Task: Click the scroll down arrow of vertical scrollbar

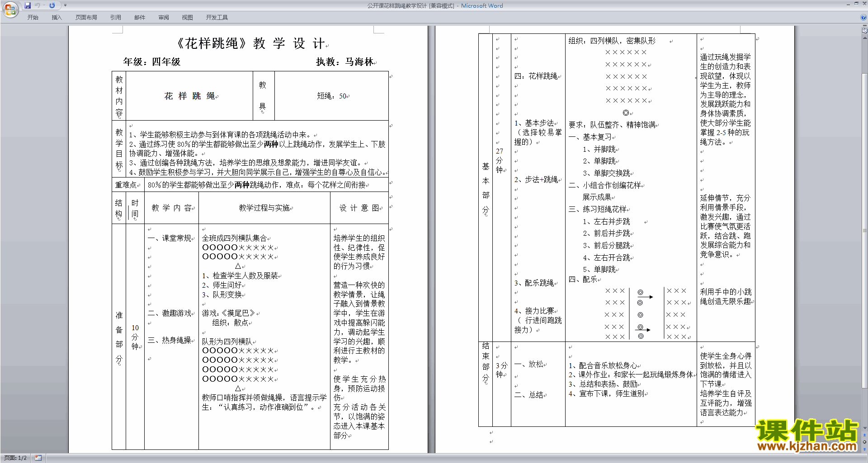Action: [864, 428]
